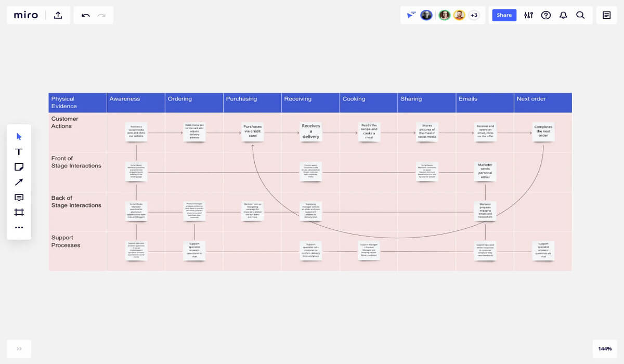Open the Share dialog
Viewport: 624px width, 364px height.
[x=503, y=15]
